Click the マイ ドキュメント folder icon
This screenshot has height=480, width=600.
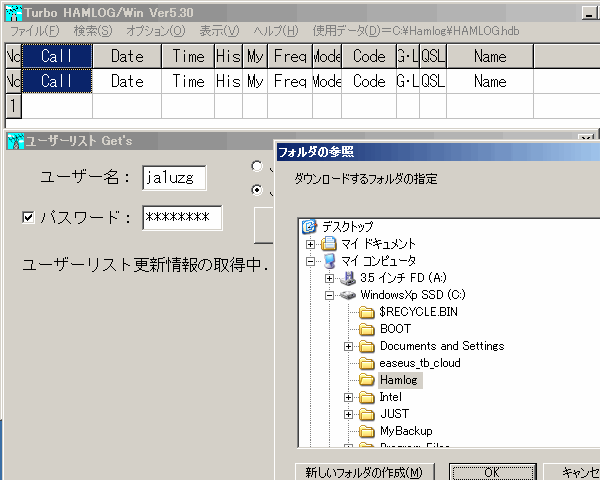coord(329,243)
